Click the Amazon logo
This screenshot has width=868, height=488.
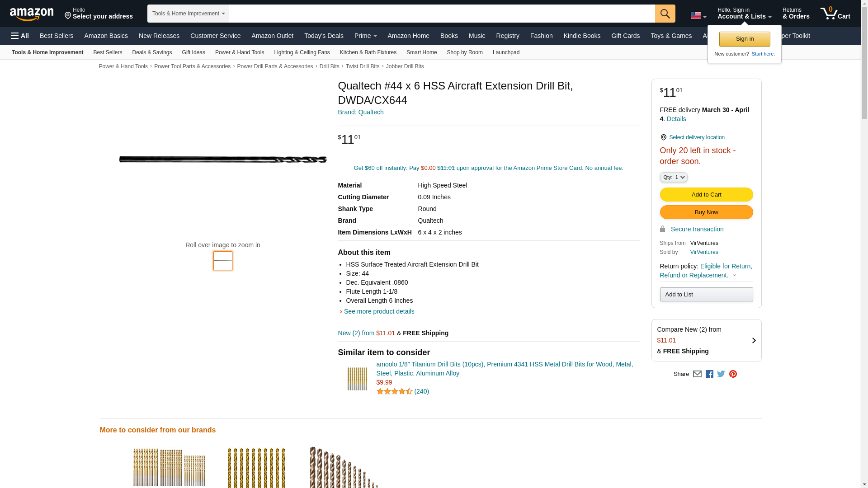click(x=32, y=14)
